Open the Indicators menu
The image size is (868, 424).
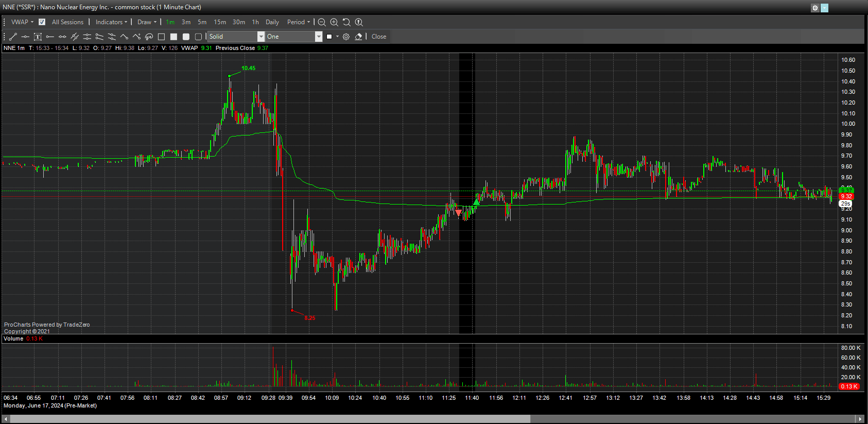(111, 22)
